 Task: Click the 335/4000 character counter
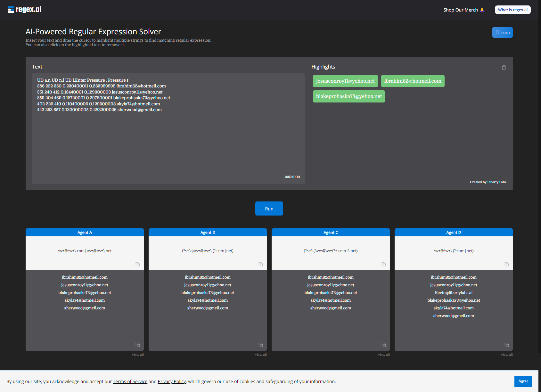[x=292, y=177]
